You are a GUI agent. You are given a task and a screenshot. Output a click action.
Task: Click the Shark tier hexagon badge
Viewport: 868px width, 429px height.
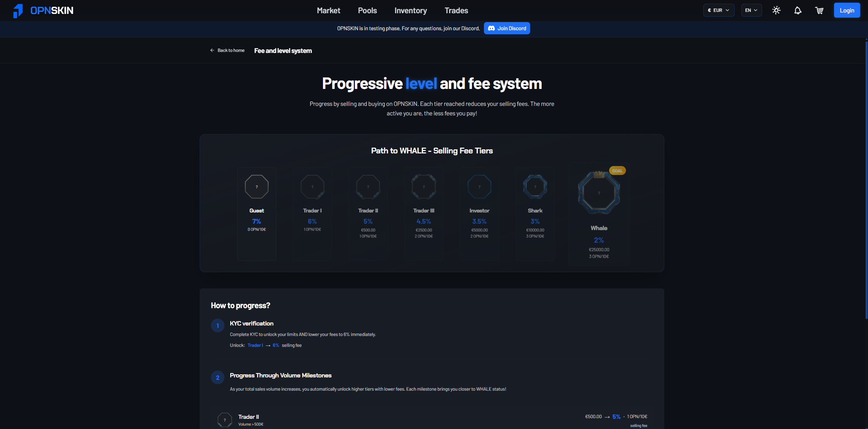535,186
